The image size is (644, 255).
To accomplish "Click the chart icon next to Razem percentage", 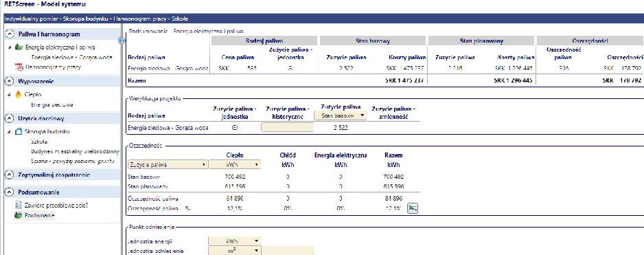I will pyautogui.click(x=413, y=208).
